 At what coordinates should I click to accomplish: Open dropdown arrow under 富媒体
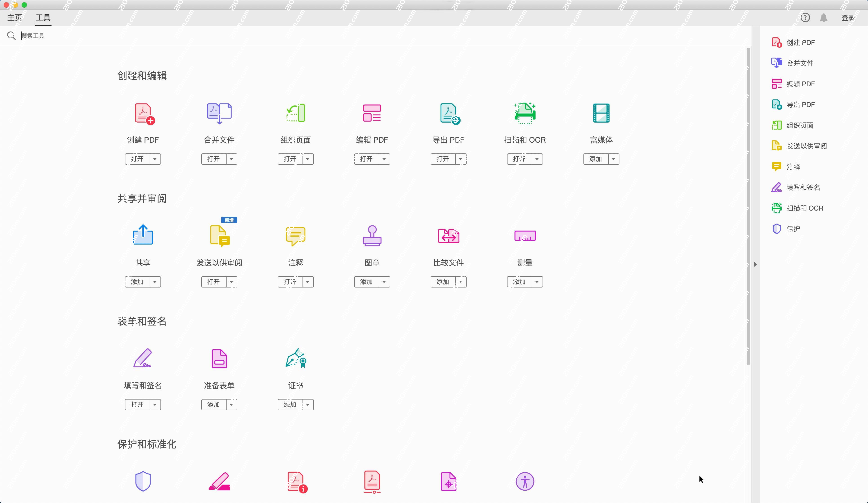click(x=613, y=159)
